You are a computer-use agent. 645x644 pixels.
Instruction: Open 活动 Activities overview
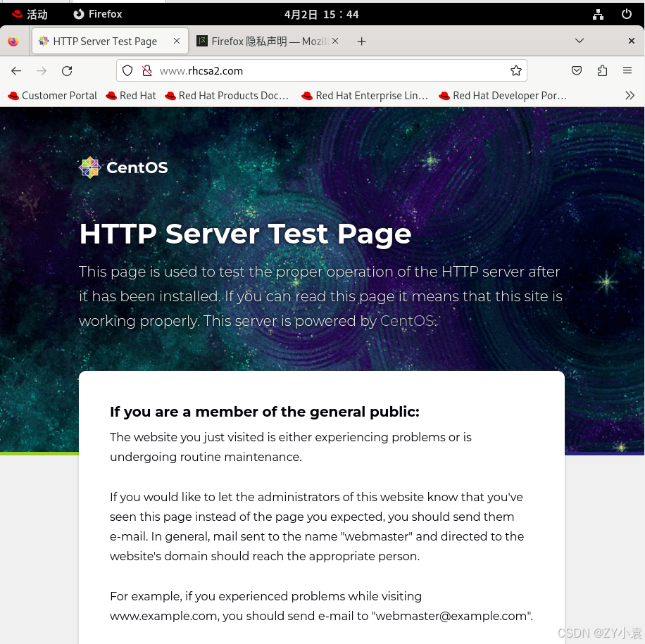(x=30, y=14)
